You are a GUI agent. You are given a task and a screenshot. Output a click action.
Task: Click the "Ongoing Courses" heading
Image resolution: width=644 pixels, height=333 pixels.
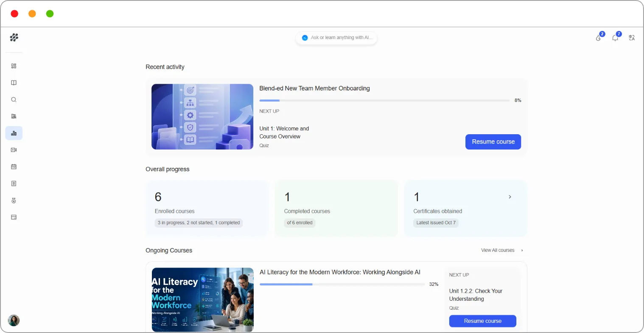(169, 251)
